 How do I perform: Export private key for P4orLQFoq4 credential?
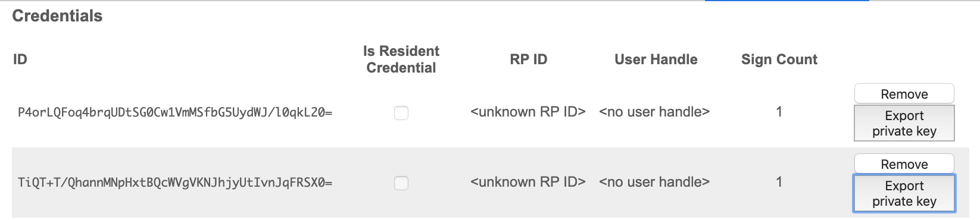(904, 123)
